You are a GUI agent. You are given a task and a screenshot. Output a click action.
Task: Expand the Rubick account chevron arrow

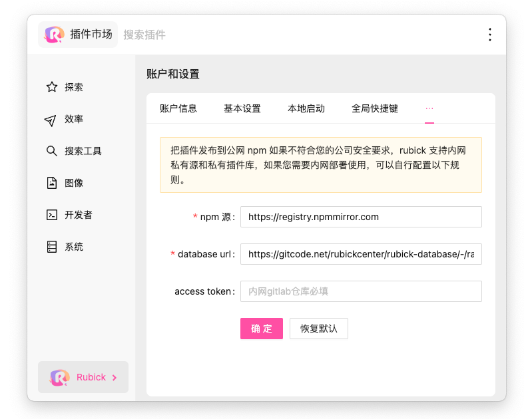click(x=115, y=378)
